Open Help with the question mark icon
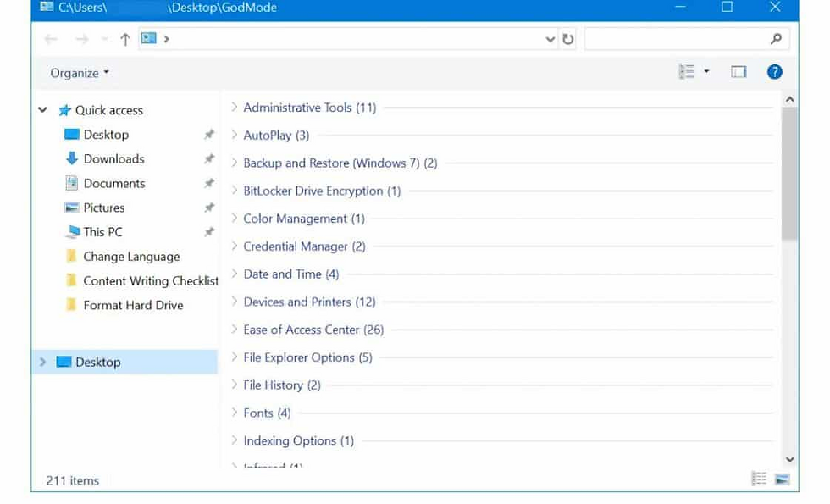Image resolution: width=830 pixels, height=504 pixels. 774,71
